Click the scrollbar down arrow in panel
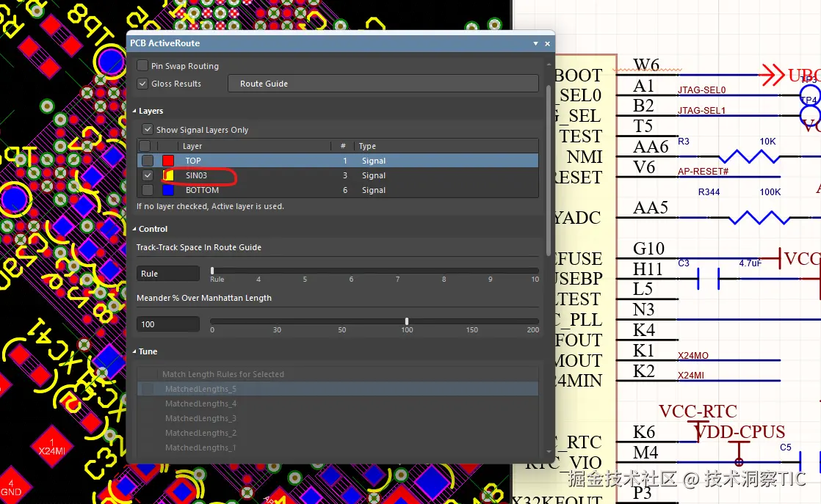821x504 pixels. 549,451
